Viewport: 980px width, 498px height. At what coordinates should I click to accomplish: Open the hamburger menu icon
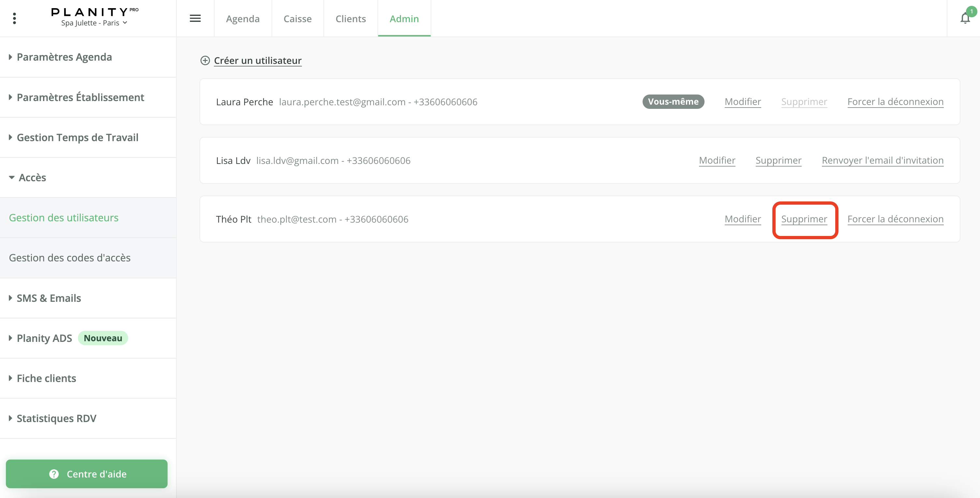click(x=195, y=18)
